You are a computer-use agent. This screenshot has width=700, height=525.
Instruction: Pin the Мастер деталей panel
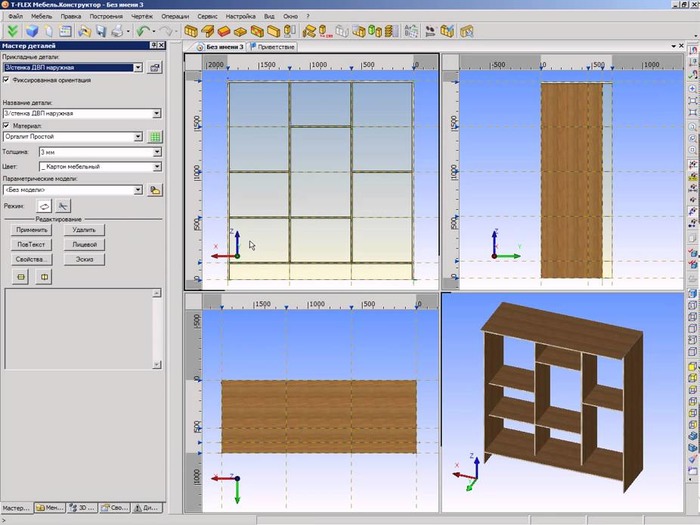coord(153,45)
